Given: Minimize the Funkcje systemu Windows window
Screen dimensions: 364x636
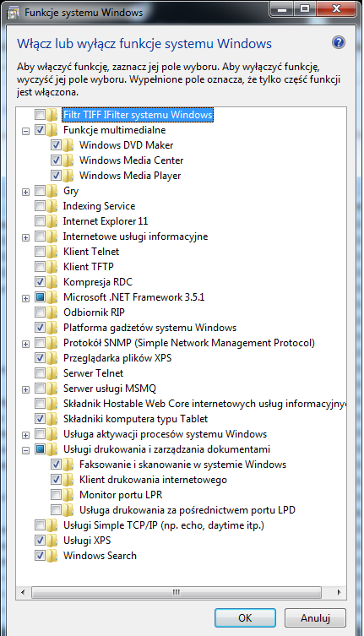Looking at the screenshot, I should 282,8.
